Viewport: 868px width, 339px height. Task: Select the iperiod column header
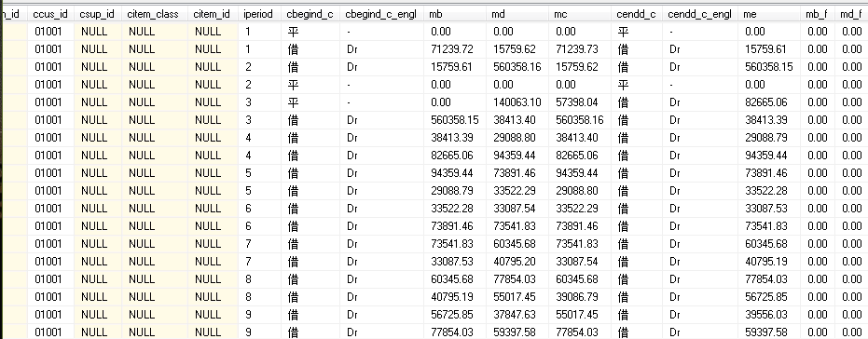258,14
